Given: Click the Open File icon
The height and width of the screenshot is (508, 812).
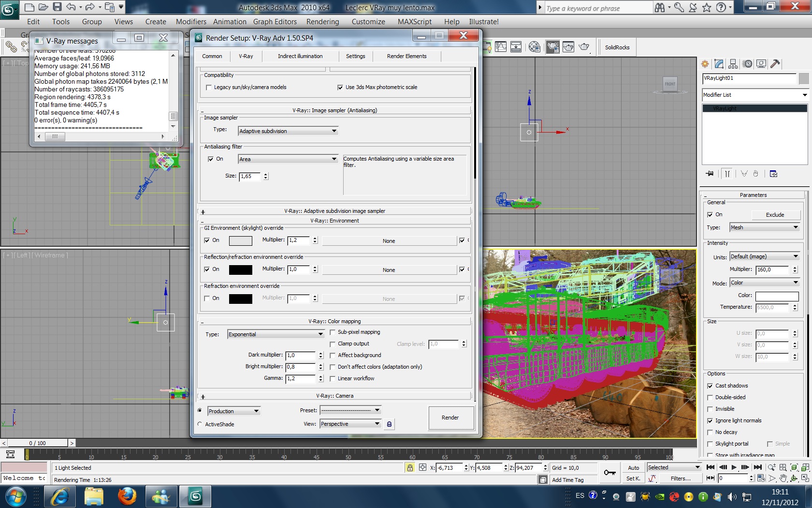Looking at the screenshot, I should [43, 7].
